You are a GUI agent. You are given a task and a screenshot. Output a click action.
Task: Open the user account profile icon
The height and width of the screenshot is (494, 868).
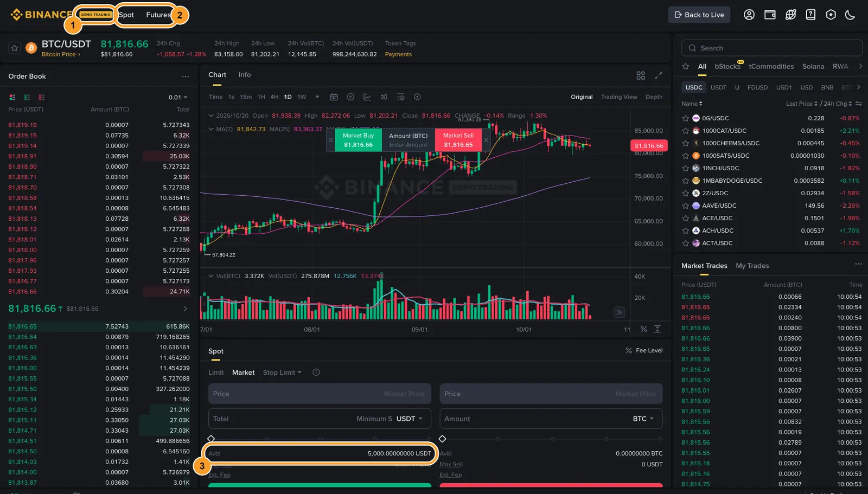click(749, 15)
